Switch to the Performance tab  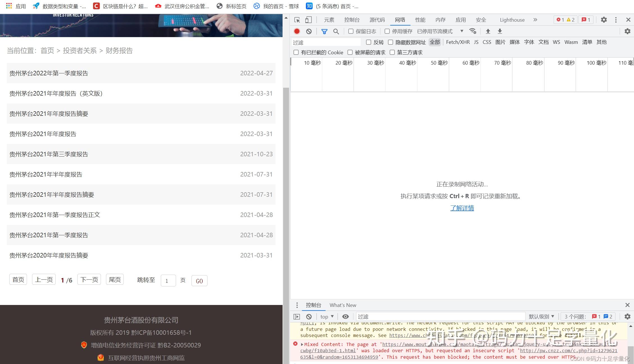point(420,20)
